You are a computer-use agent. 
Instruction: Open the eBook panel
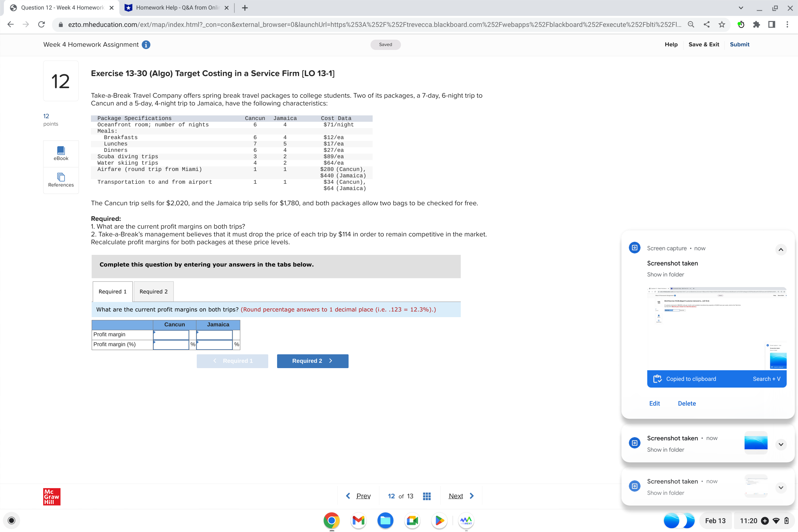tap(61, 153)
